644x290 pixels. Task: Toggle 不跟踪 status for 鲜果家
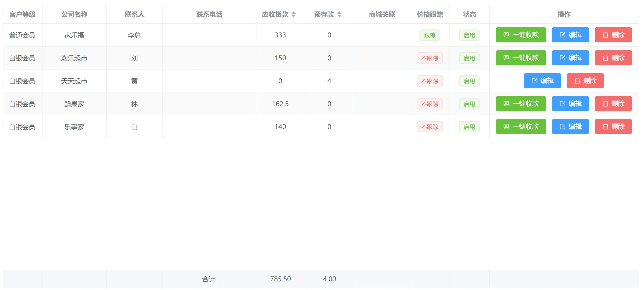point(429,103)
